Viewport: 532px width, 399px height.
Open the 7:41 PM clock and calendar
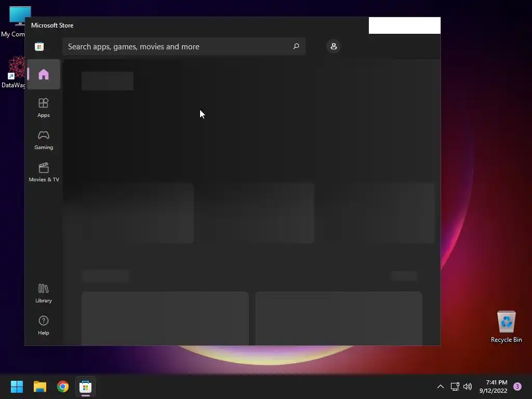click(x=494, y=387)
